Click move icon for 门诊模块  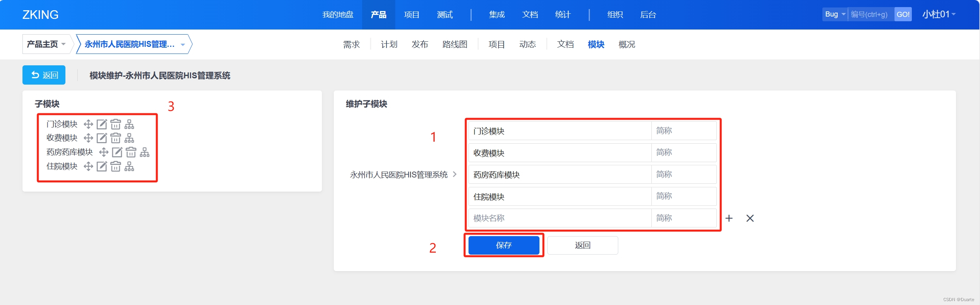click(x=88, y=124)
